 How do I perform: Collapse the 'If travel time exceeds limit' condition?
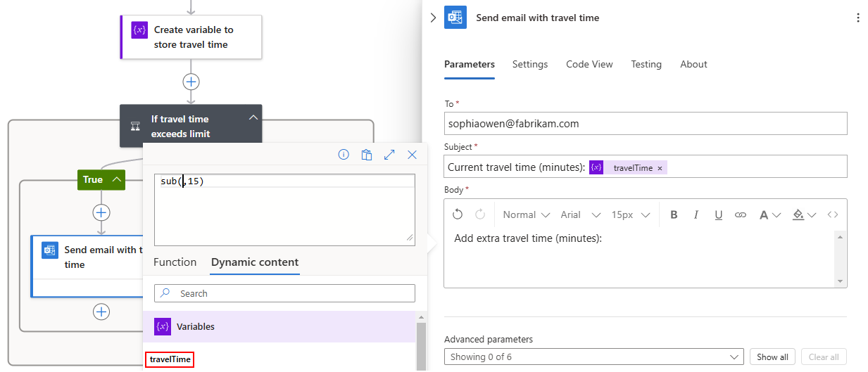[253, 118]
